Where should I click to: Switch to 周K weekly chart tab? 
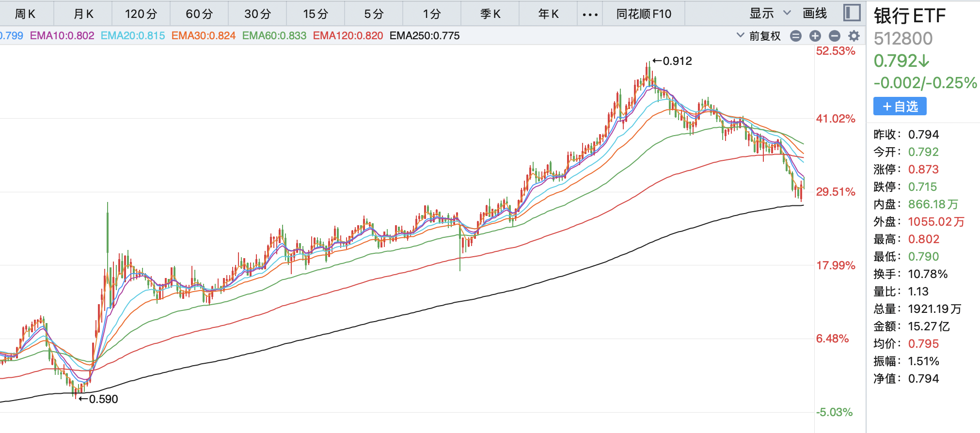pyautogui.click(x=25, y=14)
